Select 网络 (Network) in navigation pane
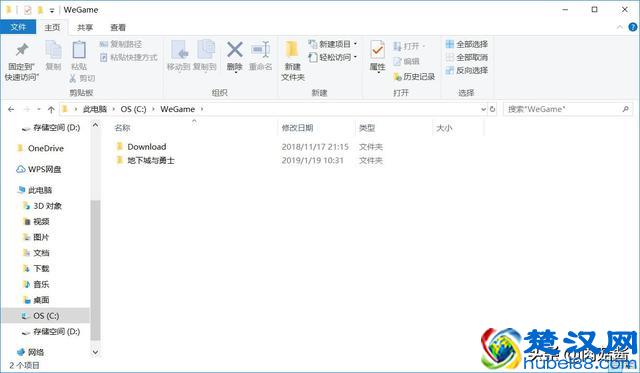The width and height of the screenshot is (640, 373). tap(36, 352)
